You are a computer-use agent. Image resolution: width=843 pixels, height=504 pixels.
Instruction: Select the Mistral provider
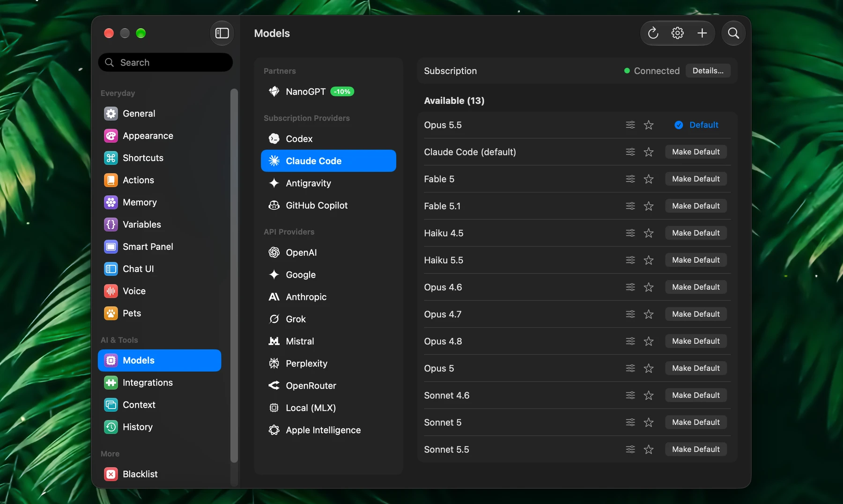328,341
